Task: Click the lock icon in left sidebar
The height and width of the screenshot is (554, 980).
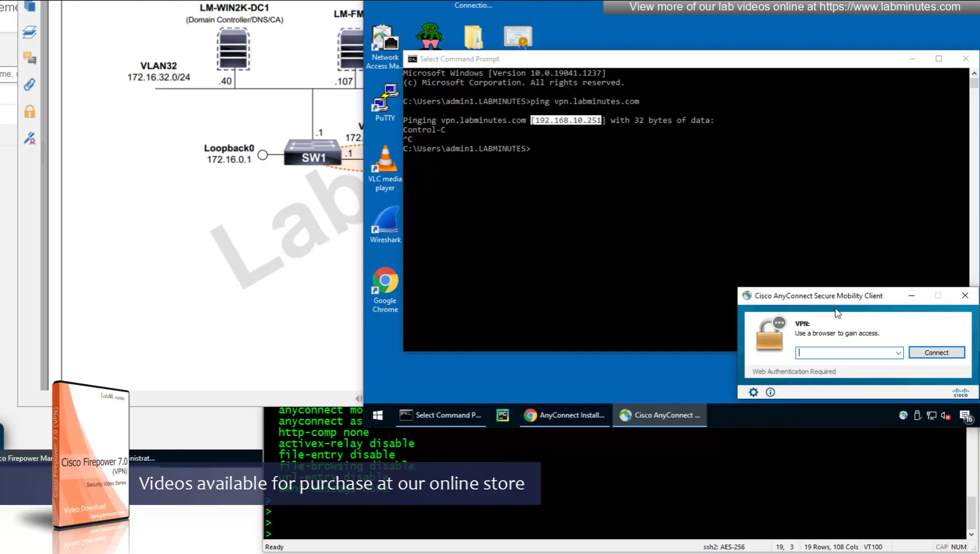Action: tap(29, 112)
